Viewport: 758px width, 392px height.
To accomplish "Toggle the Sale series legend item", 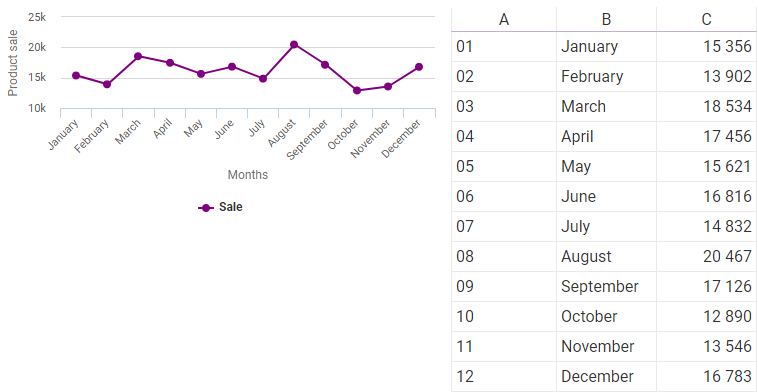I will click(220, 207).
